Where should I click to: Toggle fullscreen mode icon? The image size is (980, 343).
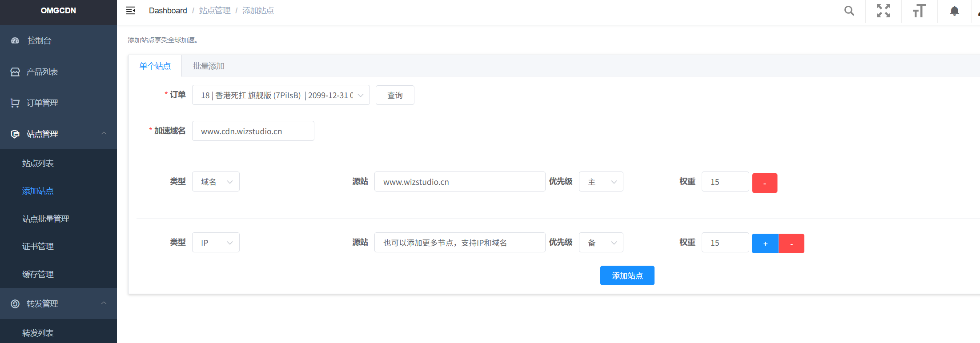[883, 11]
